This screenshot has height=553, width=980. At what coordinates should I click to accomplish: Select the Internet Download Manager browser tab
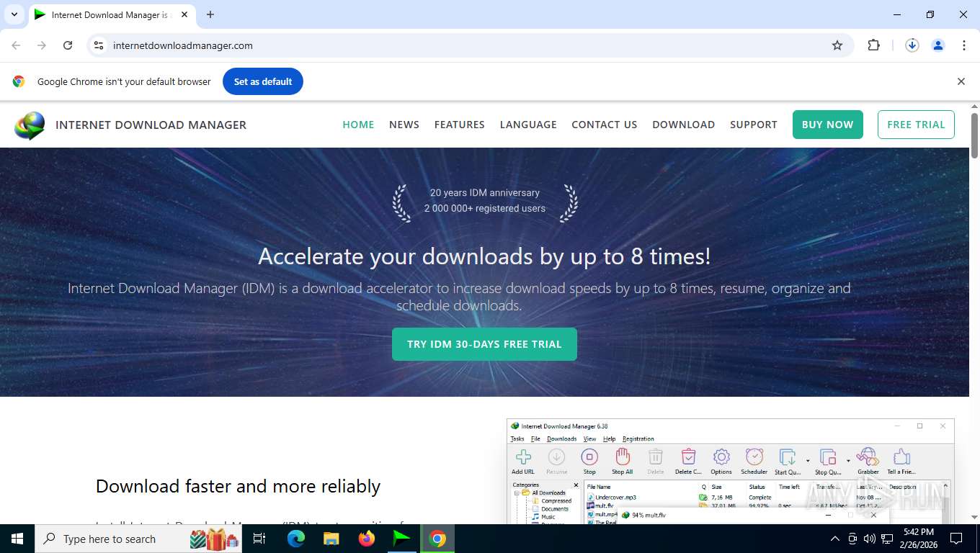(x=111, y=14)
